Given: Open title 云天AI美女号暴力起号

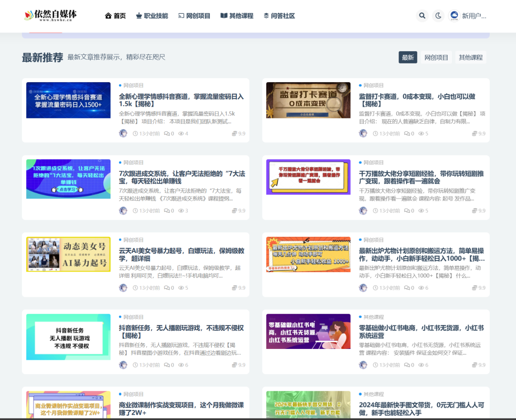Looking at the screenshot, I should coord(182,255).
